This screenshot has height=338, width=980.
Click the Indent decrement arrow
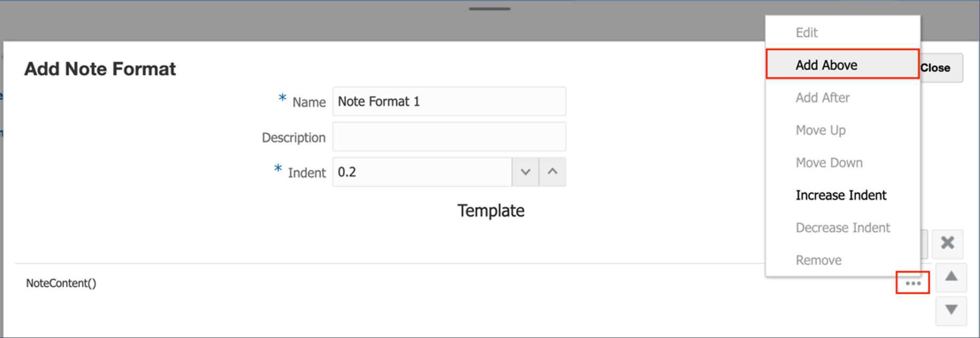coord(525,172)
